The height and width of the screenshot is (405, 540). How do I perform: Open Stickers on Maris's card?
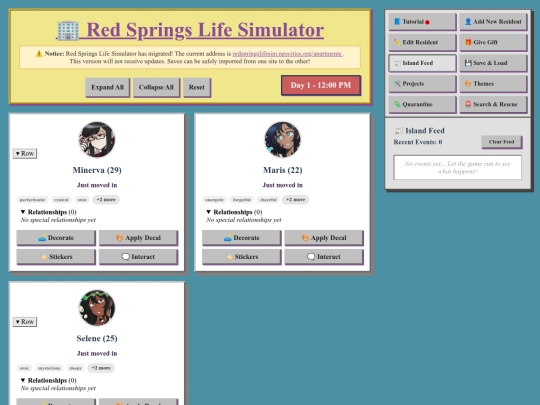point(242,257)
